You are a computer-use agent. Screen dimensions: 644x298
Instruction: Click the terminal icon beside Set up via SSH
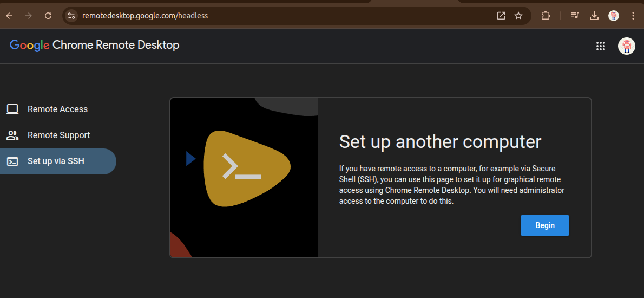[x=13, y=161]
